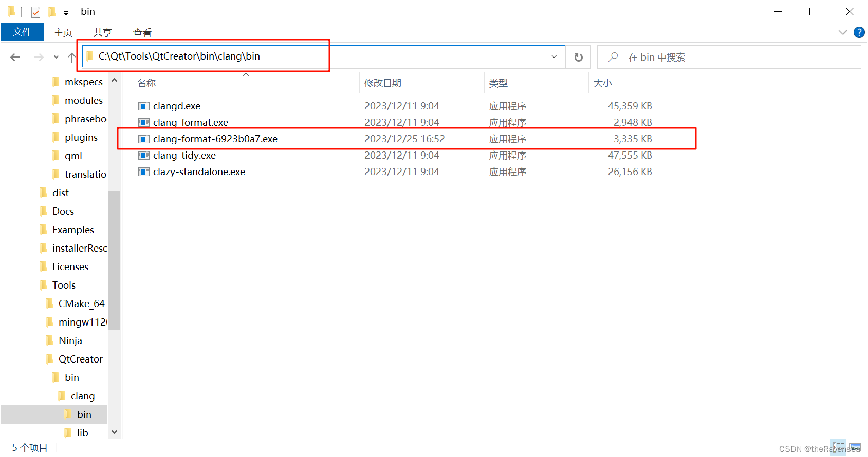This screenshot has height=457, width=868.
Task: Open plugins folder in the tree
Action: [81, 137]
